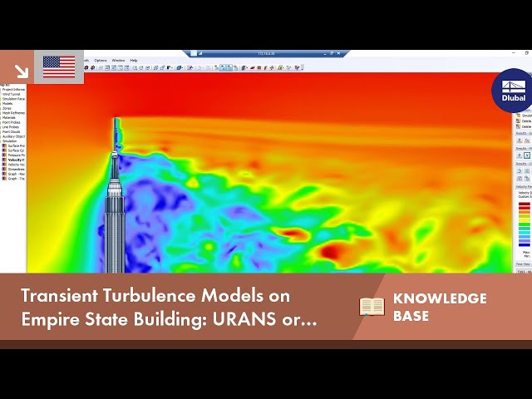Select Simulation Parameters tree entry
Viewport: 532px width, 399px height.
coord(13,99)
